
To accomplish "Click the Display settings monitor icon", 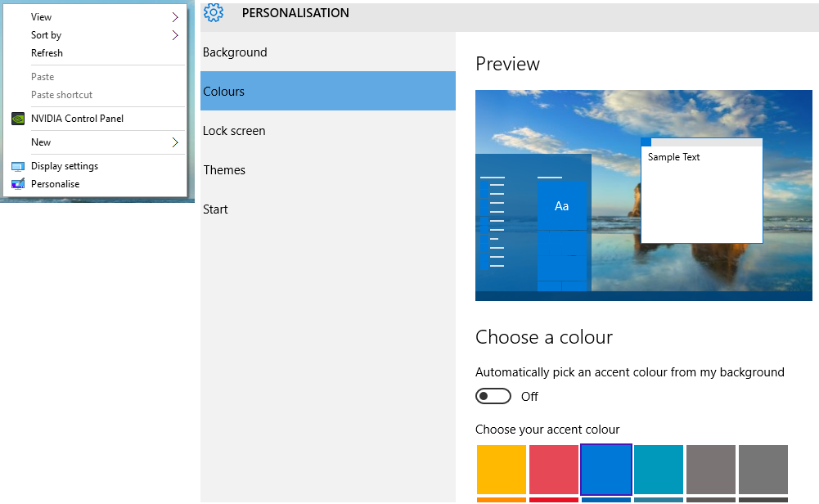I will [x=18, y=166].
